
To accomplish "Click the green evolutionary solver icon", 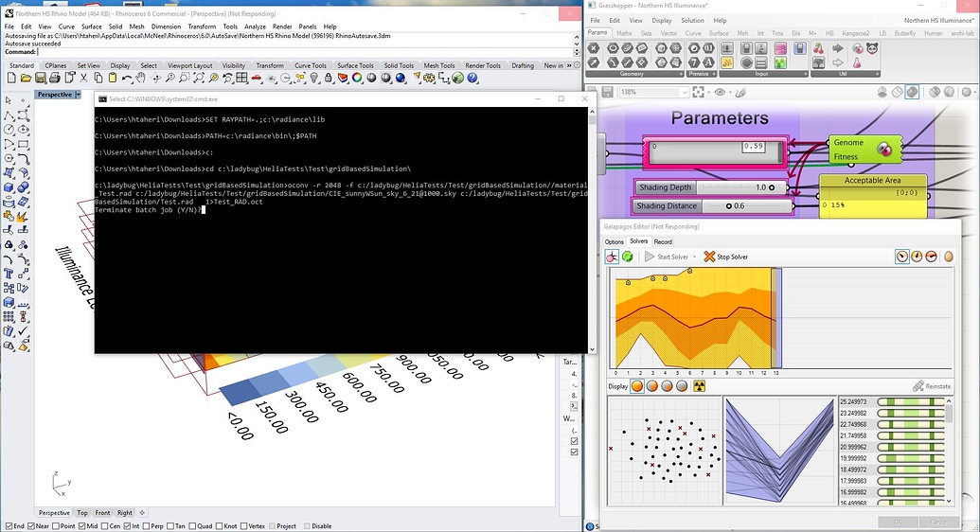I will tap(627, 257).
